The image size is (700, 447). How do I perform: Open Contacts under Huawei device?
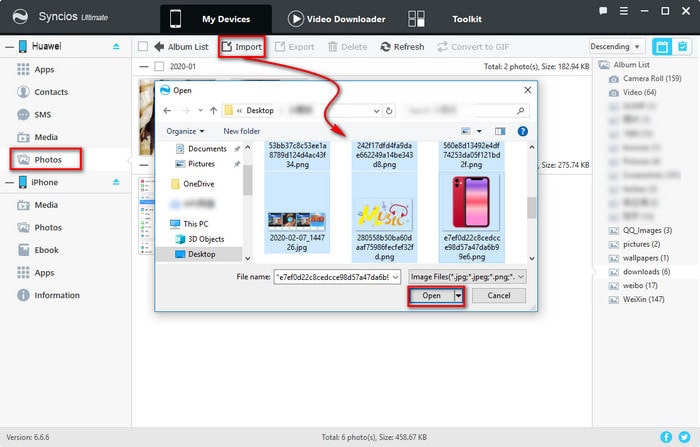[x=50, y=92]
